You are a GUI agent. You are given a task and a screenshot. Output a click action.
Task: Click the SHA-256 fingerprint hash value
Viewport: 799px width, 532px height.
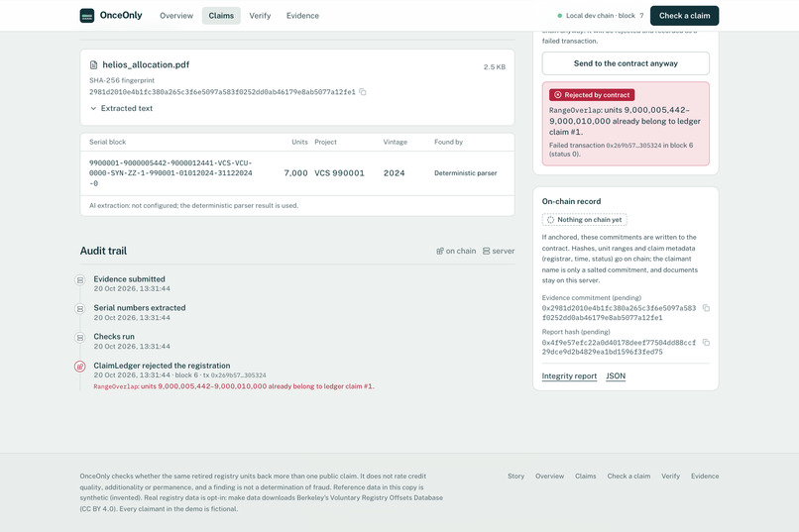click(222, 92)
